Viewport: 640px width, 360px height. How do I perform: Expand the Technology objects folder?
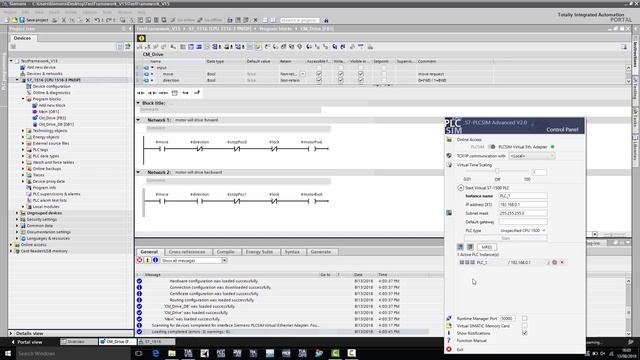(23, 131)
